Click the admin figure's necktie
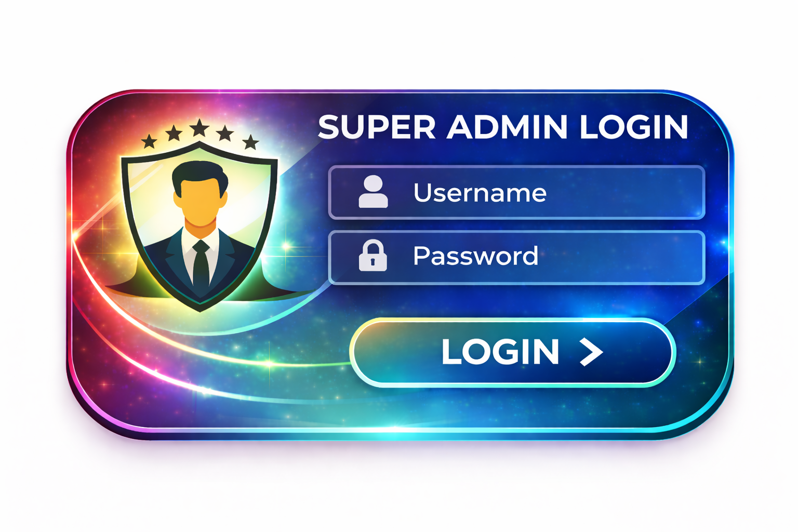798x532 pixels. 201,265
